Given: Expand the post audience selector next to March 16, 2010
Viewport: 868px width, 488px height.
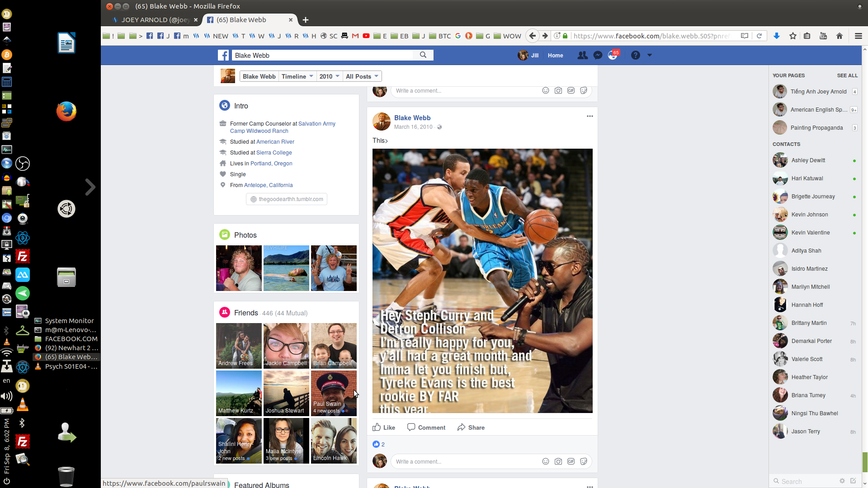Looking at the screenshot, I should pos(439,127).
